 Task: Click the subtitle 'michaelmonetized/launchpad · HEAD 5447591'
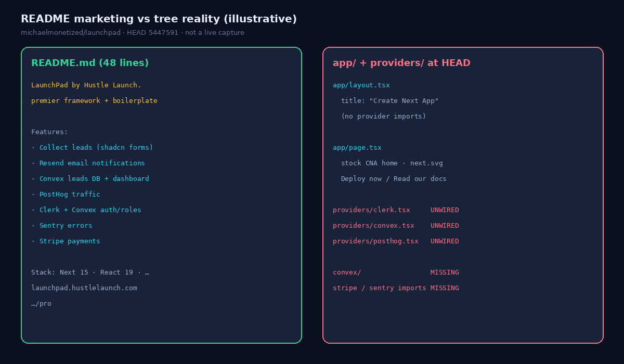click(99, 33)
